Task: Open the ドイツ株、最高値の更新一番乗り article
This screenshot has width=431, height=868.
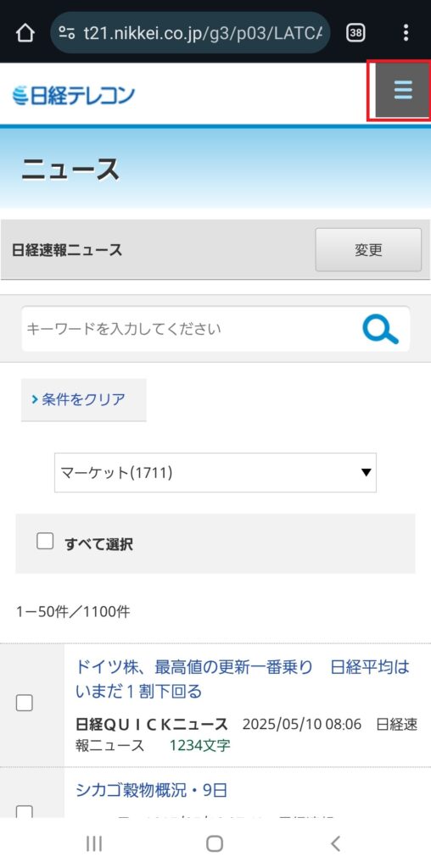Action: [x=243, y=679]
